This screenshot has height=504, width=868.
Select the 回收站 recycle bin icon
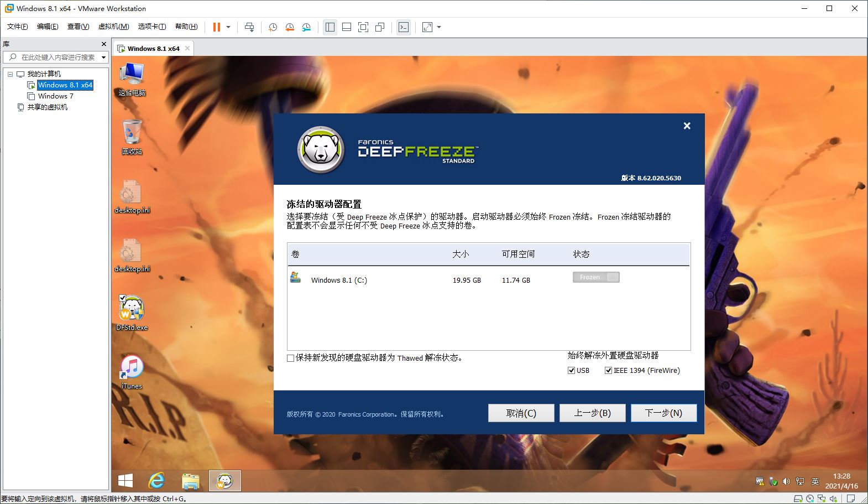click(x=132, y=137)
